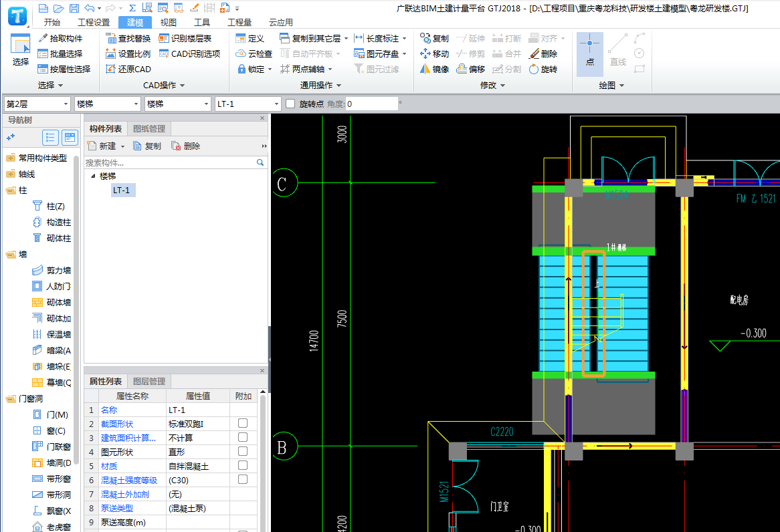Open the 开始 ribbon tab
780x532 pixels.
[52, 22]
